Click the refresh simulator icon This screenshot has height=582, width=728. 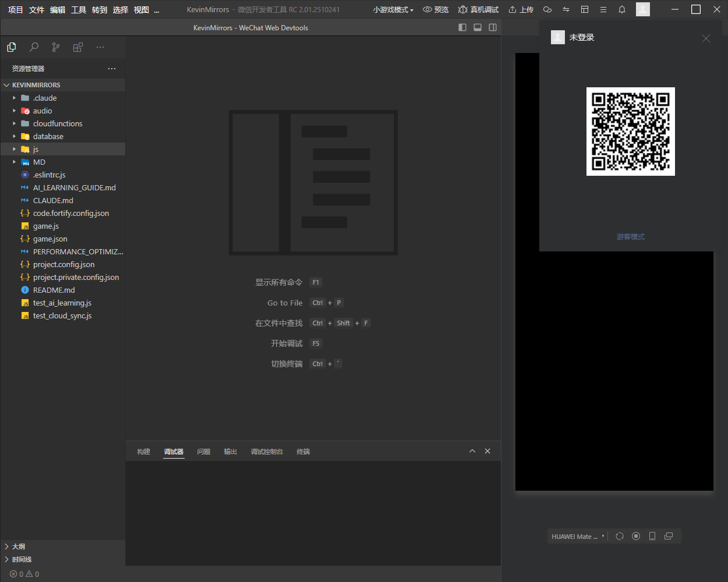[620, 536]
